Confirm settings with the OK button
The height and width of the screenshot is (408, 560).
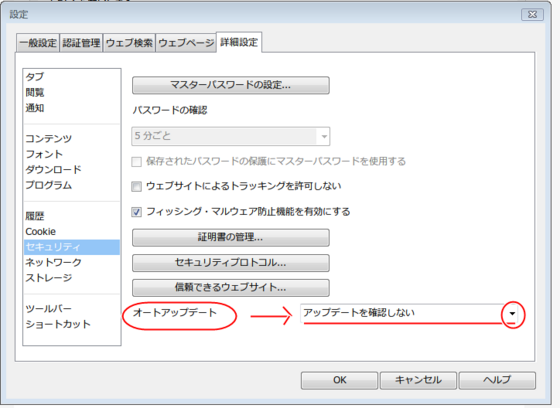339,380
